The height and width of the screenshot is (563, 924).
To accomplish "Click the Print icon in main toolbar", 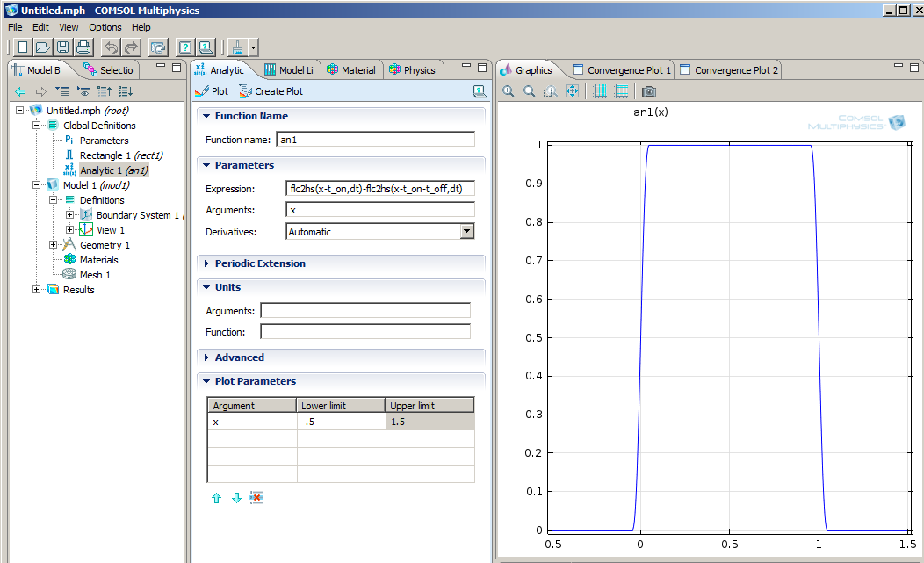I will (x=83, y=47).
